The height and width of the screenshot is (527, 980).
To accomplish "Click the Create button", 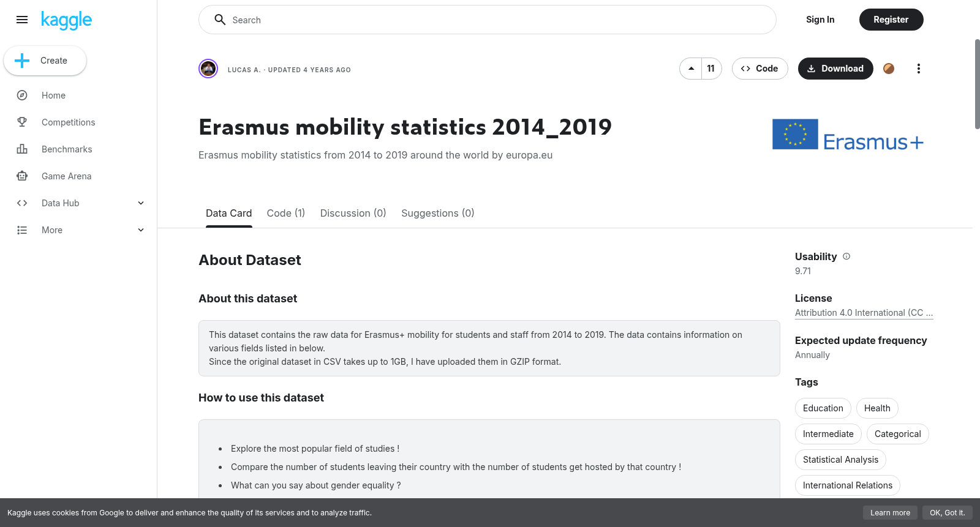I will (x=45, y=61).
